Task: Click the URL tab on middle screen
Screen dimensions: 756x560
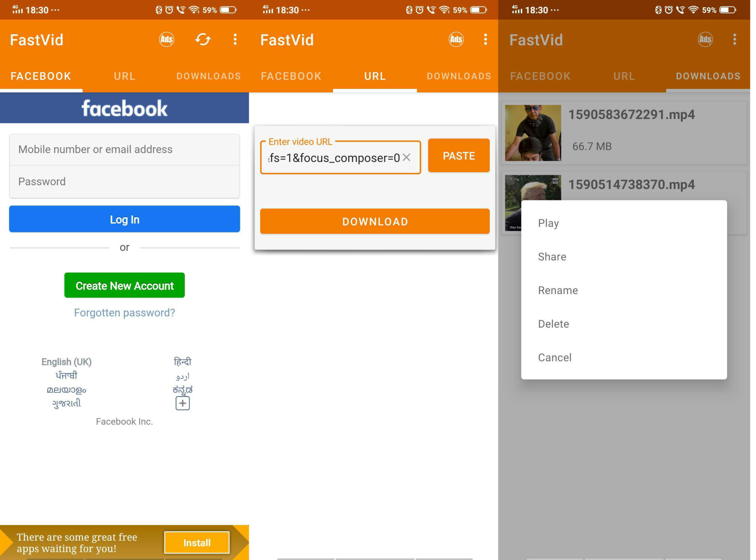Action: pos(375,75)
